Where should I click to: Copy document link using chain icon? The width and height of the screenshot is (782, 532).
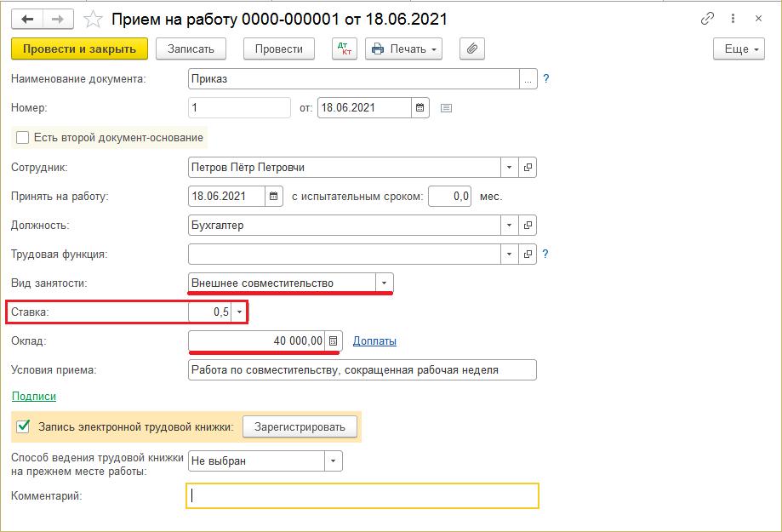click(x=707, y=19)
